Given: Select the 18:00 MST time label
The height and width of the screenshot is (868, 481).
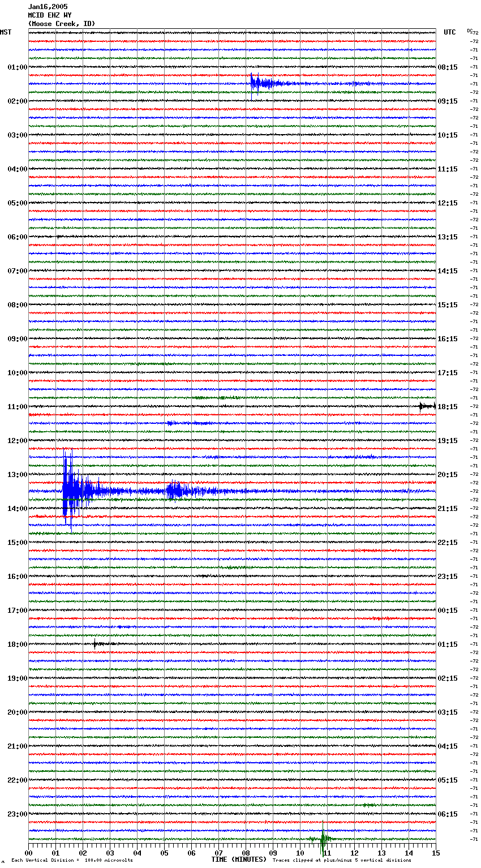Looking at the screenshot, I should (18, 644).
